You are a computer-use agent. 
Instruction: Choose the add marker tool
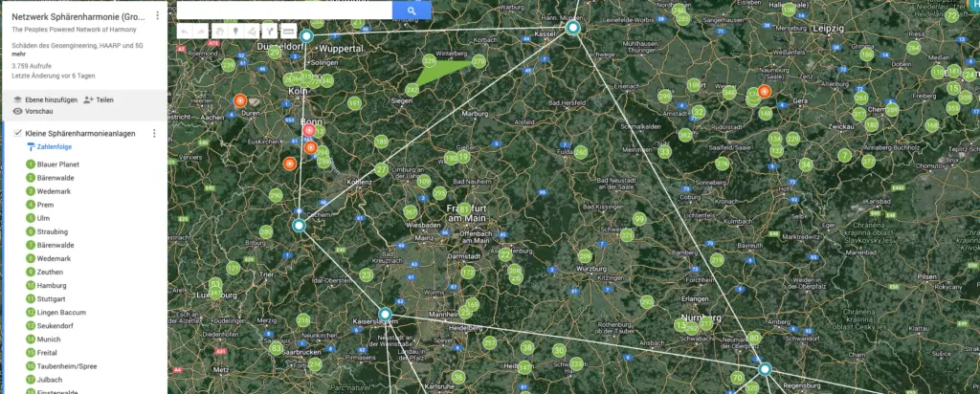pos(235,32)
